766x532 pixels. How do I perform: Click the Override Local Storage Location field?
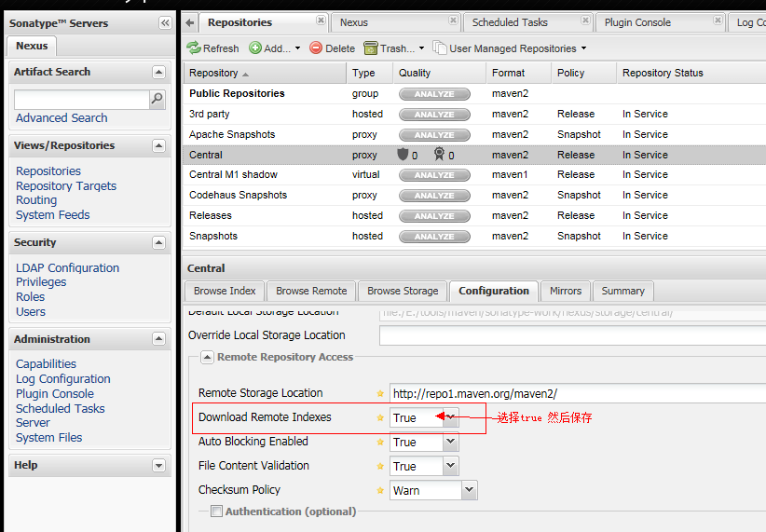coord(572,335)
